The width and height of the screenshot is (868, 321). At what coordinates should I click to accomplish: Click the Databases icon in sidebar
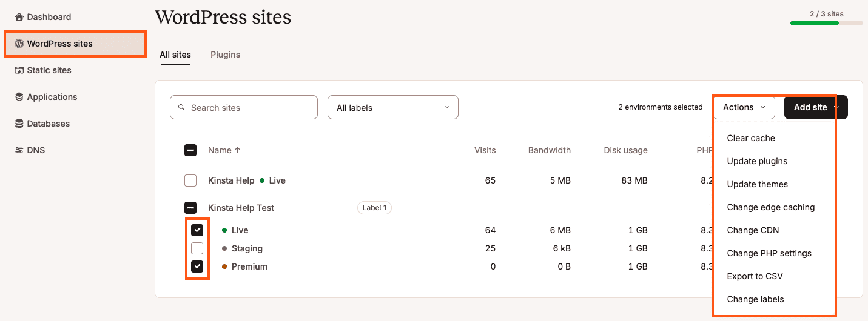pos(19,124)
